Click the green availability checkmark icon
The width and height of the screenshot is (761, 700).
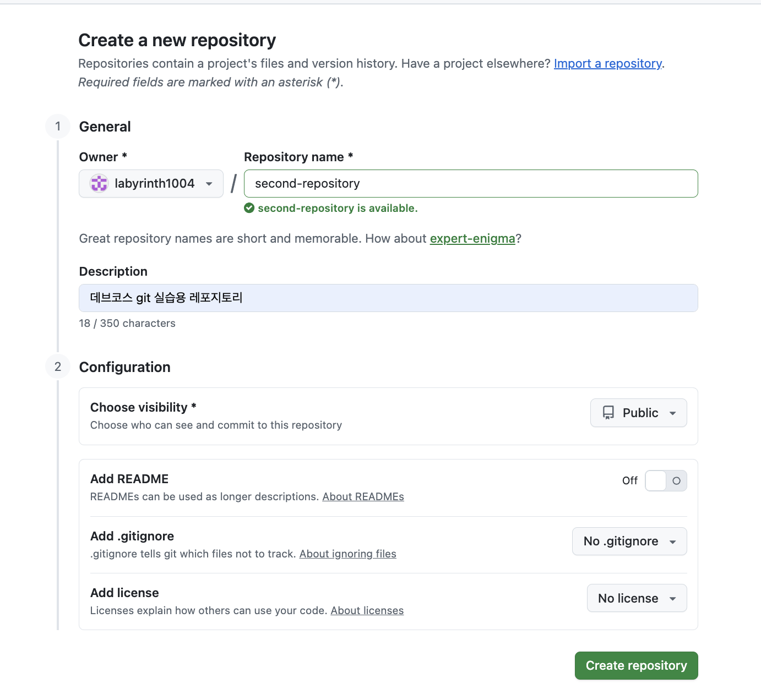click(249, 208)
